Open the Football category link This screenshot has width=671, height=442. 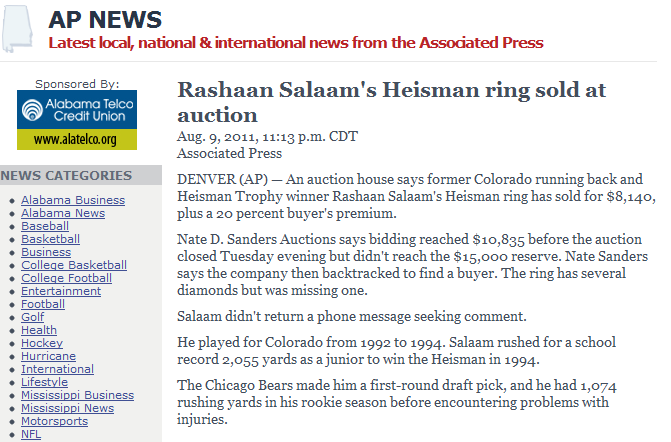pyautogui.click(x=43, y=304)
